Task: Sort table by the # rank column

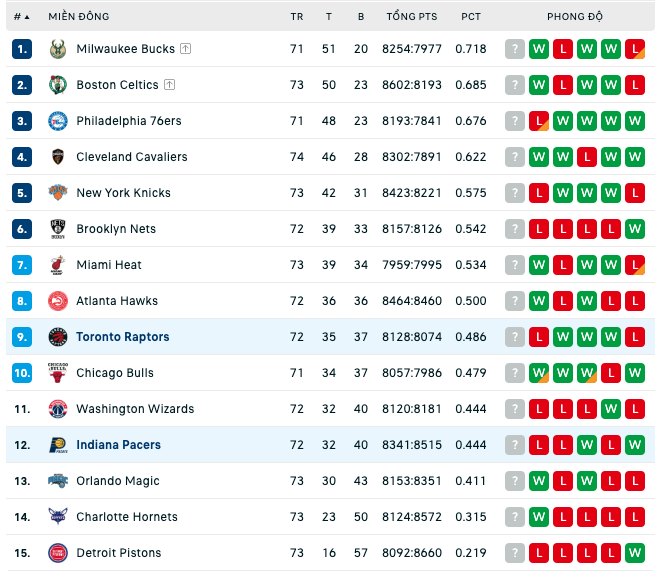Action: click(21, 17)
